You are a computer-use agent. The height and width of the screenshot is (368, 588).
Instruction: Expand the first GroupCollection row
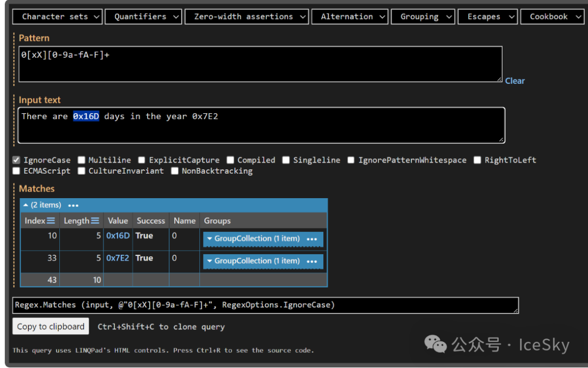210,239
